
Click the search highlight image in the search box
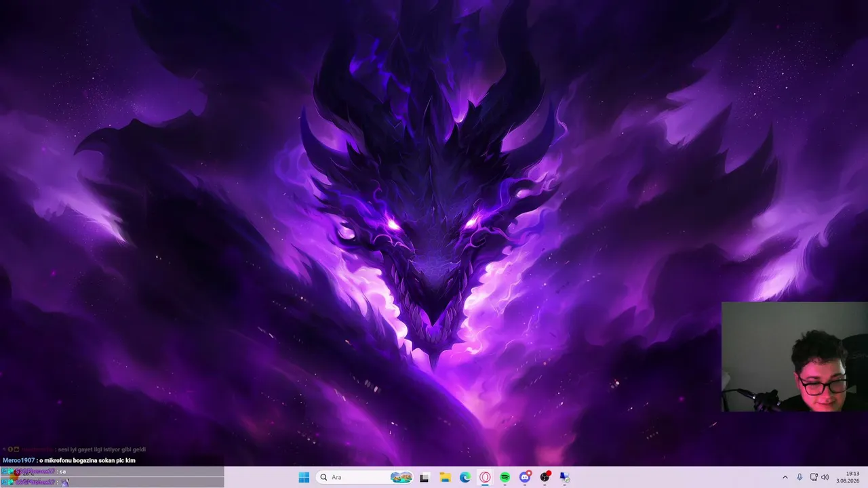click(401, 477)
